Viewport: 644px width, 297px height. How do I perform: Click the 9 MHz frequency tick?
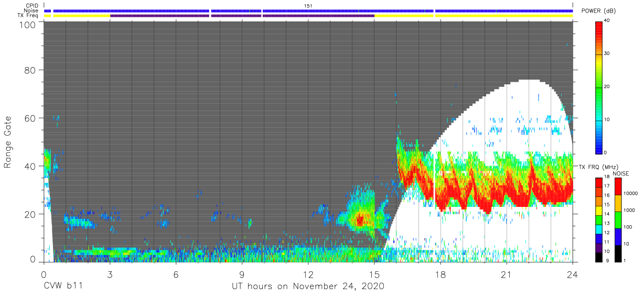click(x=607, y=260)
